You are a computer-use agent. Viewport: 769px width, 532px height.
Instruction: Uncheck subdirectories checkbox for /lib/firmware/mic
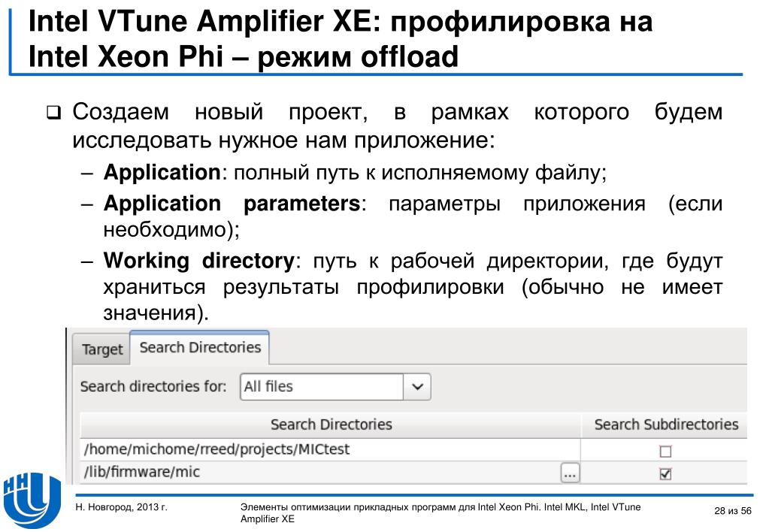[x=665, y=473]
